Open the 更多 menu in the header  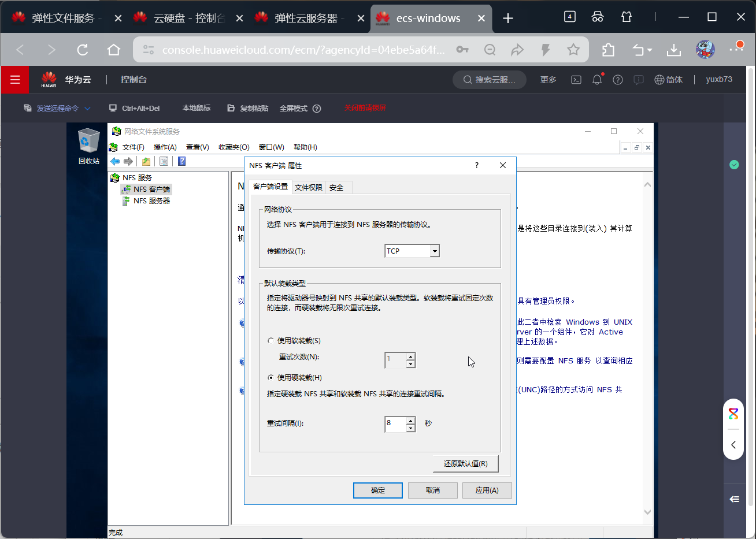549,80
